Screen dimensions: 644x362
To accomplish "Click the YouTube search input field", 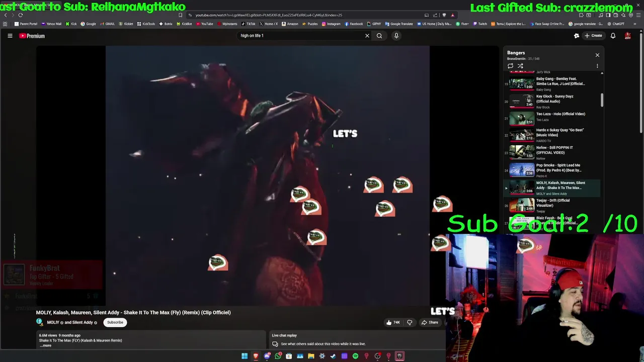I will pyautogui.click(x=300, y=36).
